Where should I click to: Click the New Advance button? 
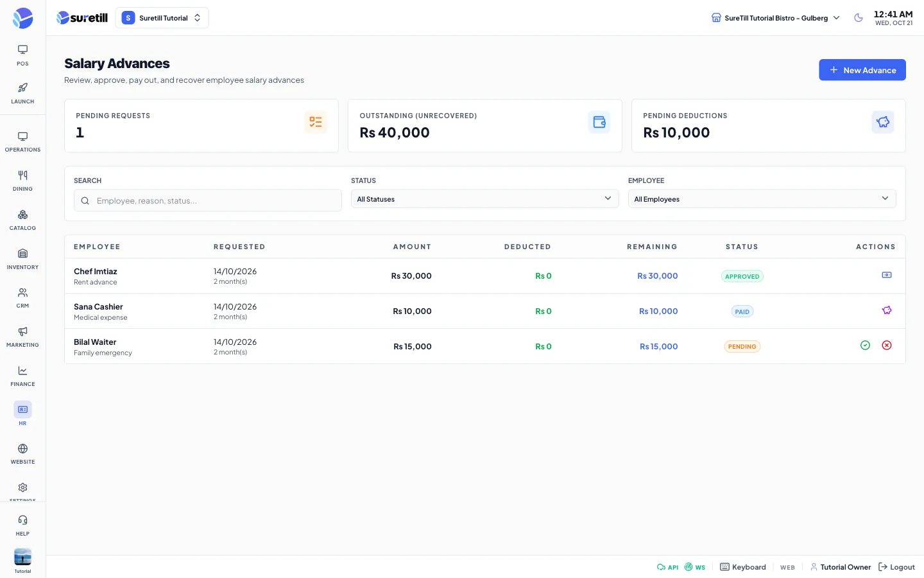point(862,70)
